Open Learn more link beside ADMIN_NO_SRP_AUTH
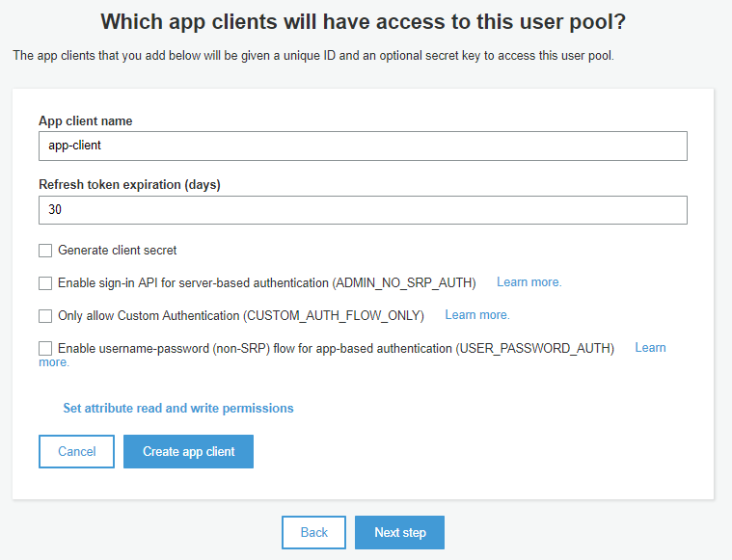 (x=529, y=282)
